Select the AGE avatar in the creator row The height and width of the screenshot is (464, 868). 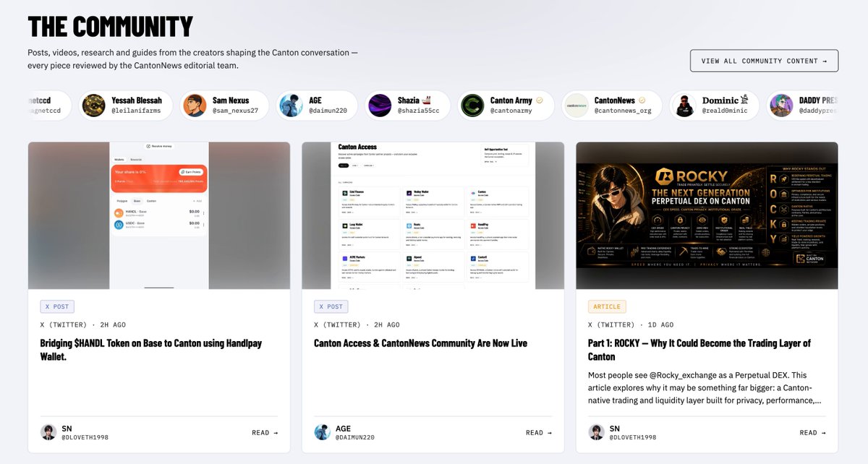tap(291, 106)
